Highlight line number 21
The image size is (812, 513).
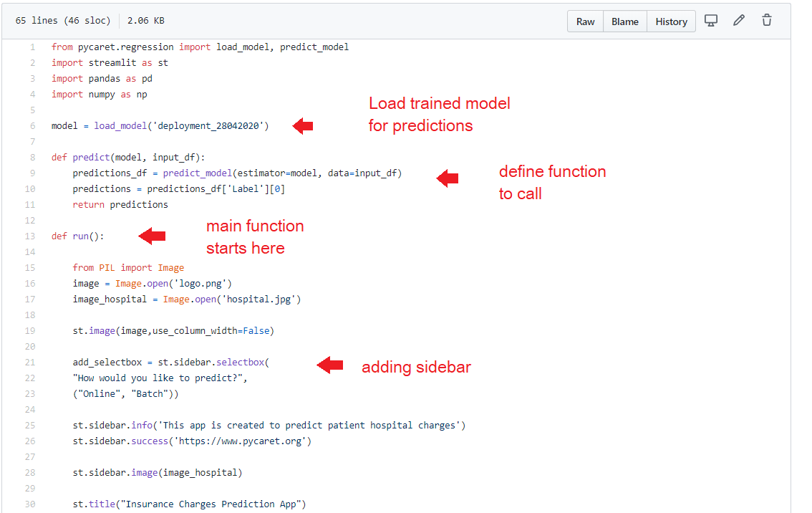(x=29, y=363)
